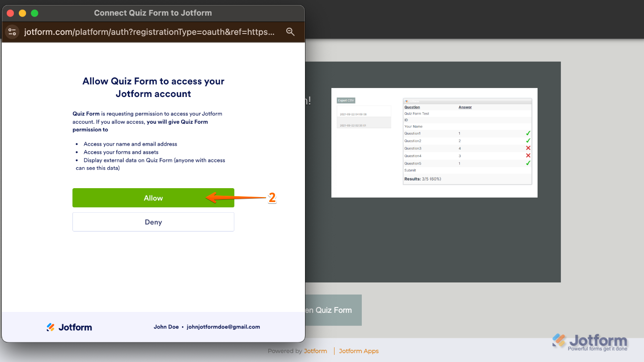
Task: Click the Export CSV button in preview
Action: tap(346, 101)
